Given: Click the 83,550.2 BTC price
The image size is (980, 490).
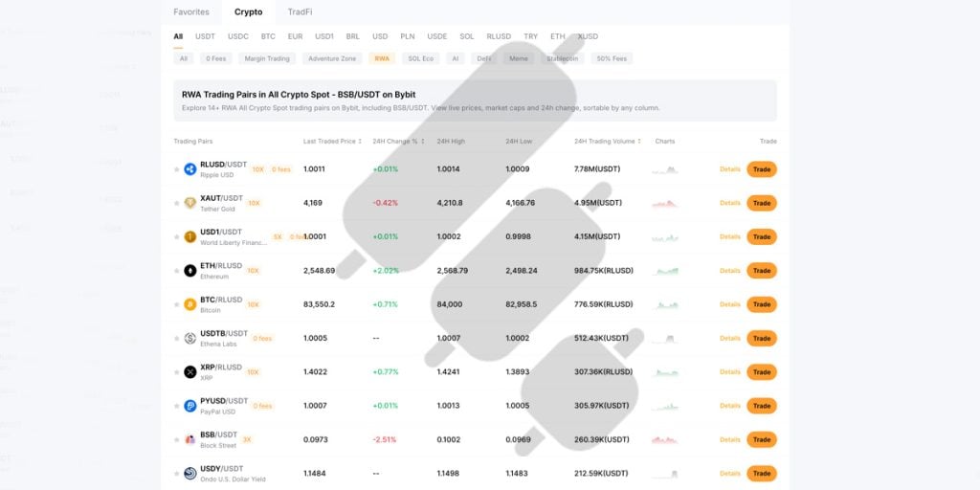Looking at the screenshot, I should [x=320, y=304].
